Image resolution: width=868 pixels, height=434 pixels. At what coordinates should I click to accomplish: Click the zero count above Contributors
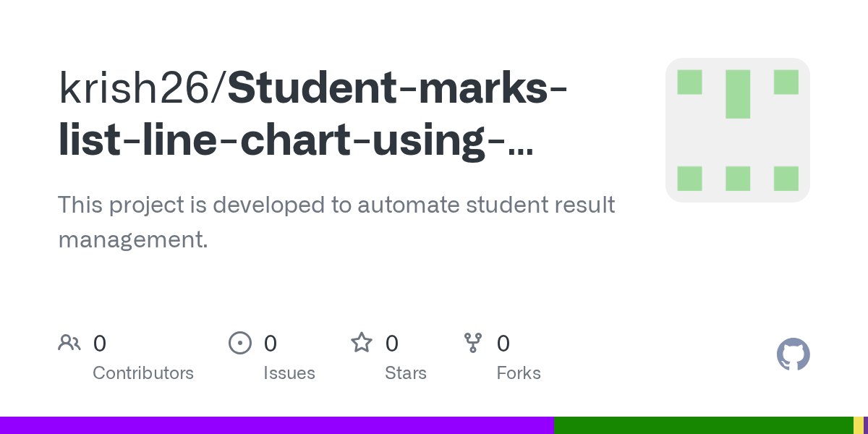(x=100, y=343)
